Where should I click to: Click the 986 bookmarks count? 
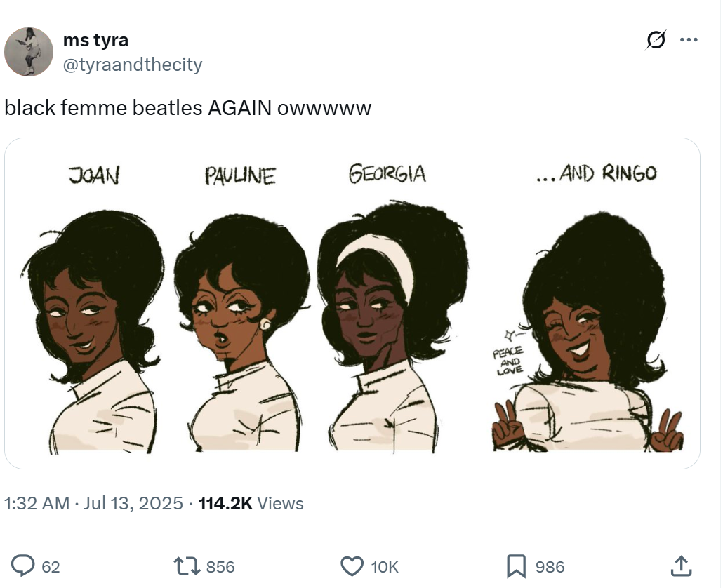550,567
